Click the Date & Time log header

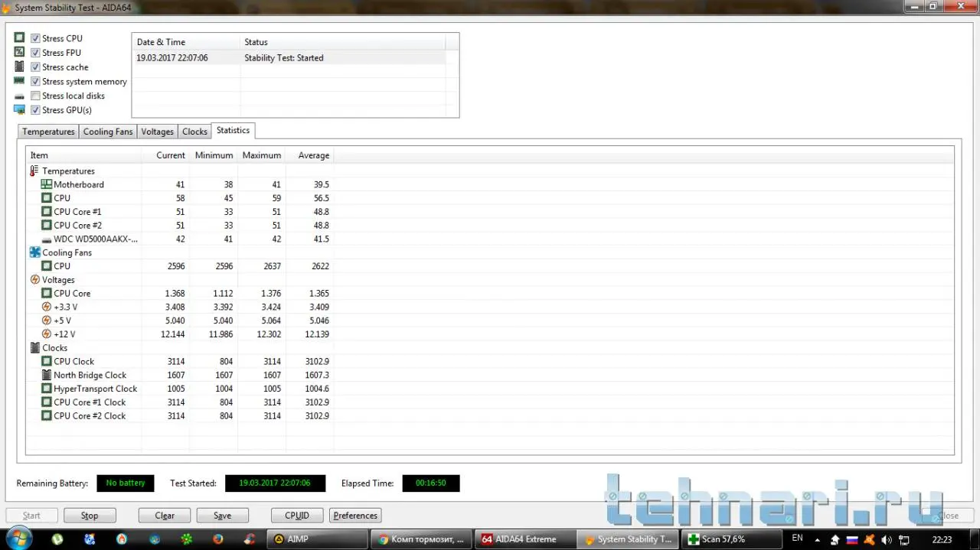186,42
